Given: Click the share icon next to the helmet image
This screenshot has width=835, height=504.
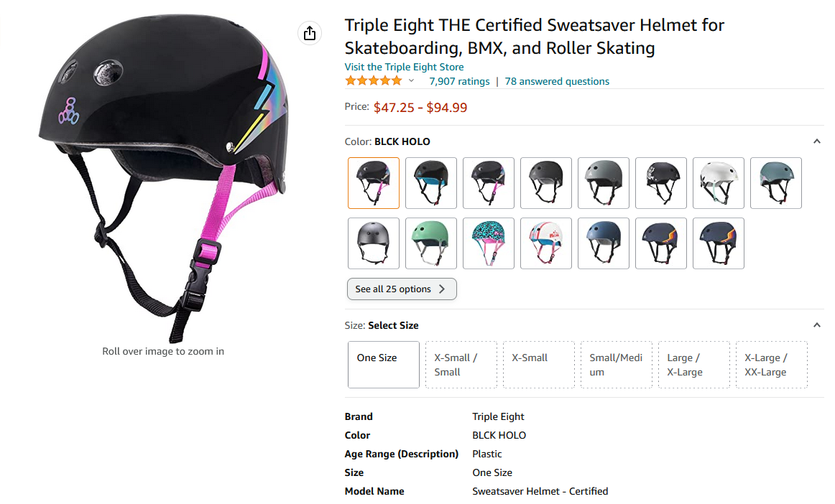Looking at the screenshot, I should tap(309, 33).
